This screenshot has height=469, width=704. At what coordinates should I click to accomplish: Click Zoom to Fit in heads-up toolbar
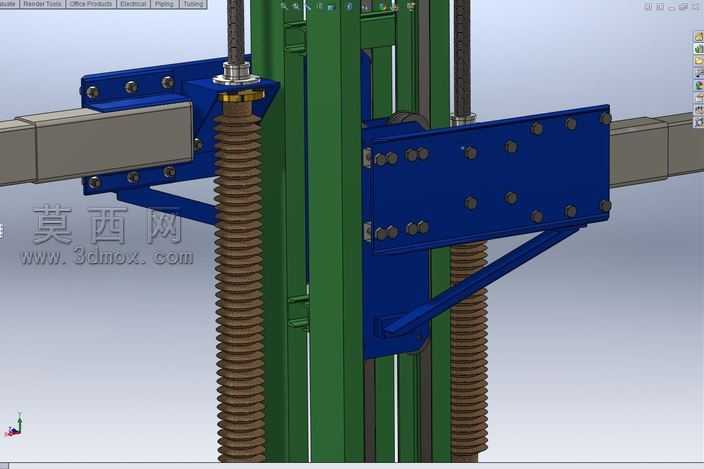click(x=284, y=6)
